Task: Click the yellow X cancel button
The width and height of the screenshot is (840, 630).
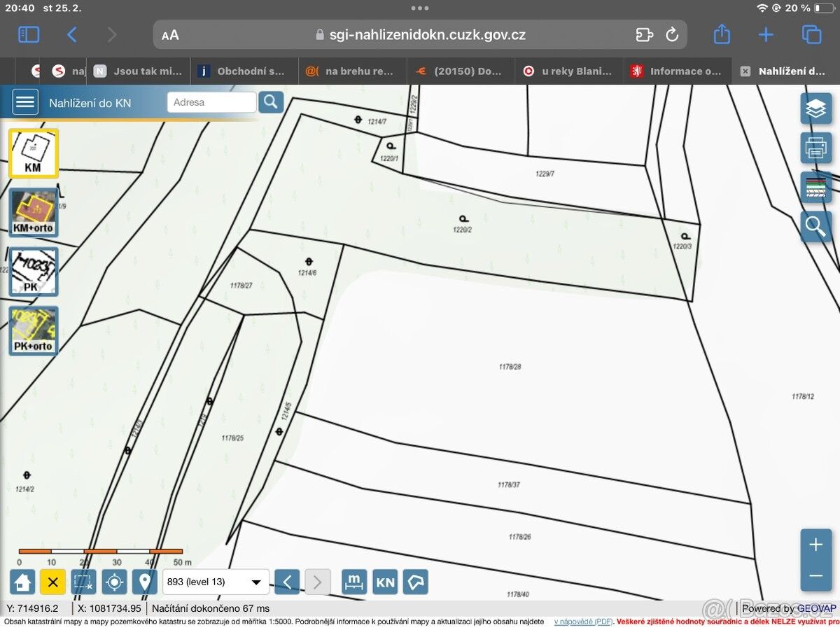Action: coord(52,582)
